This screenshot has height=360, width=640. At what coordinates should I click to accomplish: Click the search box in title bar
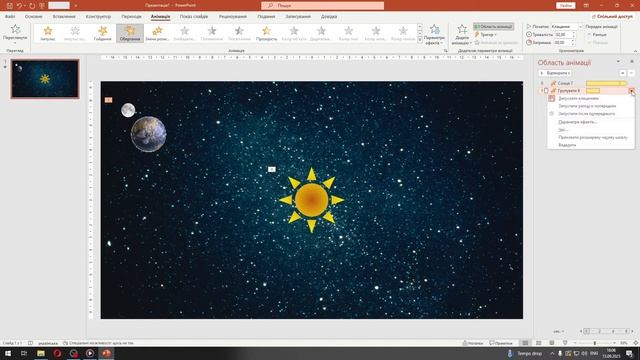pyautogui.click(x=322, y=6)
